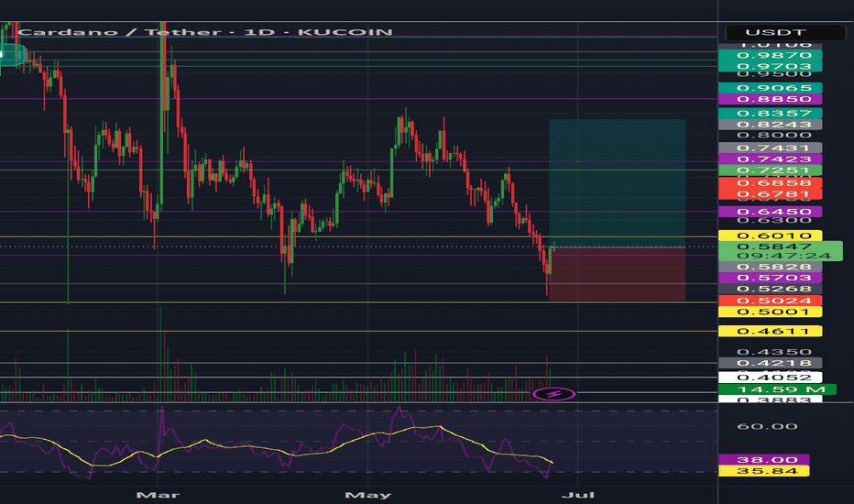854x504 pixels.
Task: Select the red 0.5024 price label
Action: click(x=770, y=301)
